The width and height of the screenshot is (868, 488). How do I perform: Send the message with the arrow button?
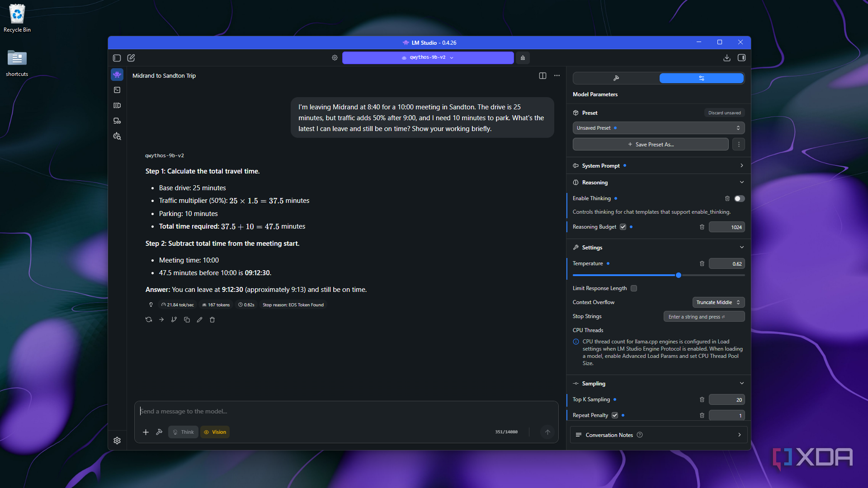coord(547,432)
